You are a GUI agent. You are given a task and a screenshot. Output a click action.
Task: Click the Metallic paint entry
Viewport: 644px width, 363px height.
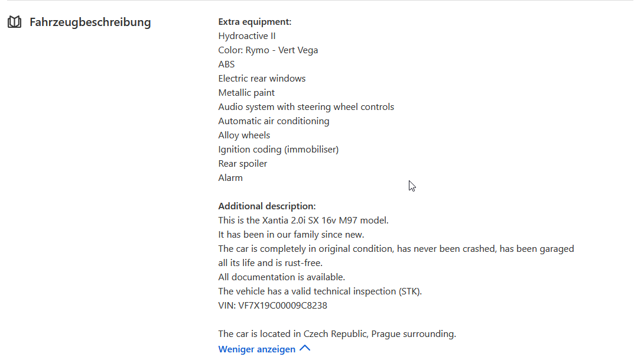pos(246,92)
